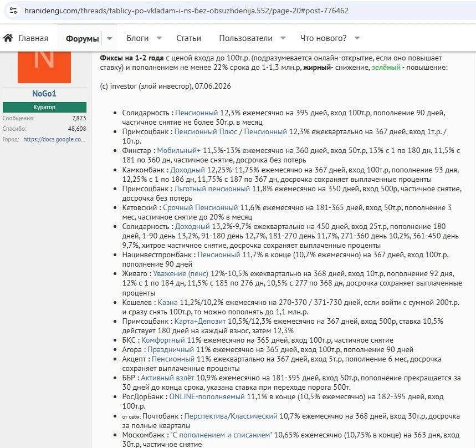476x448 pixels.
Task: Open Примсоцбанк Пенсионный link after Пенсионный Плюс
Action: (x=265, y=132)
